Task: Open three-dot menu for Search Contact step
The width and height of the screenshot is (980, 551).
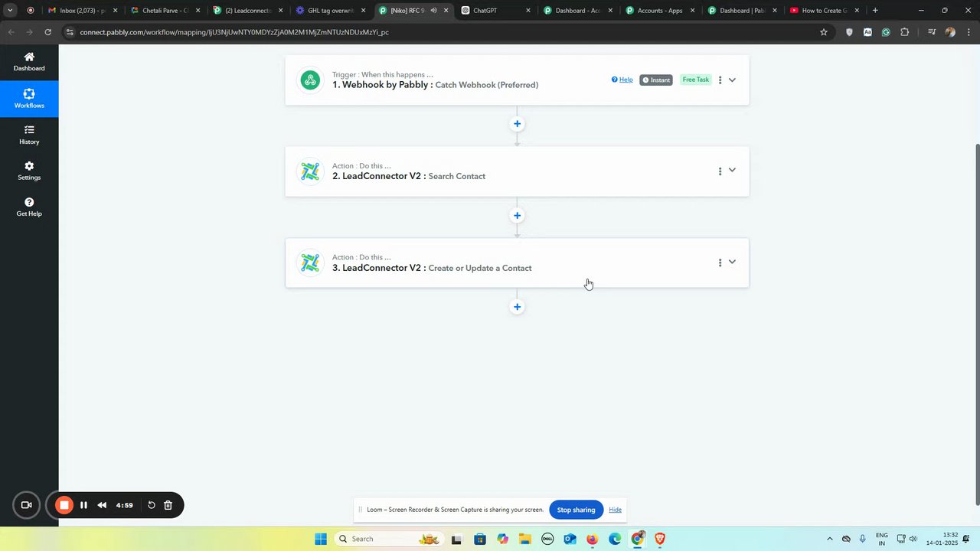Action: coord(720,171)
